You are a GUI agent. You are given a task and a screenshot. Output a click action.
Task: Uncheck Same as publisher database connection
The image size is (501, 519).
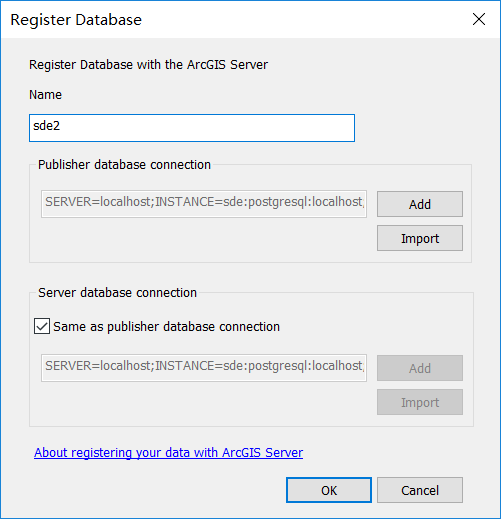[x=42, y=326]
